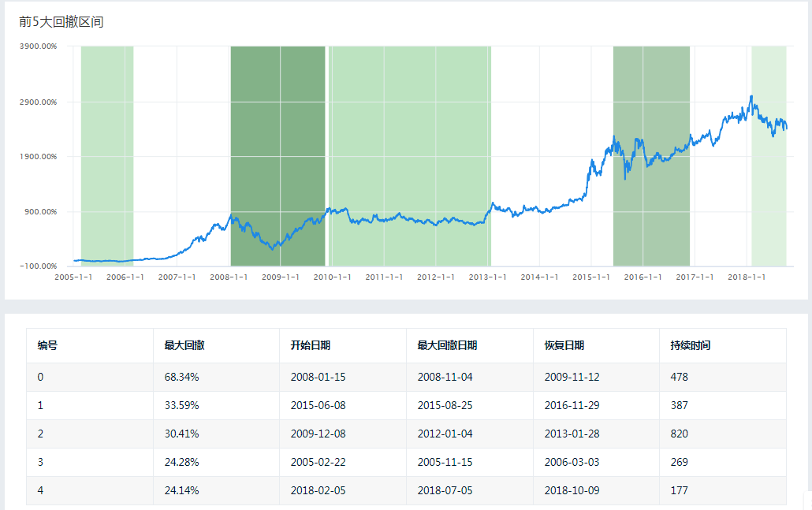Click duration value 820
Image resolution: width=812 pixels, height=510 pixels.
click(679, 434)
